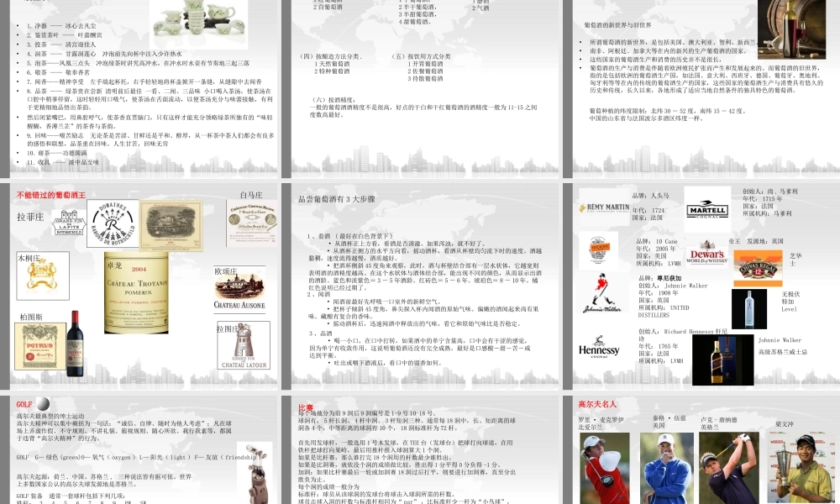Image resolution: width=840 pixels, height=504 pixels.
Task: Click the wine barrel and bottle photo
Action: (791, 29)
